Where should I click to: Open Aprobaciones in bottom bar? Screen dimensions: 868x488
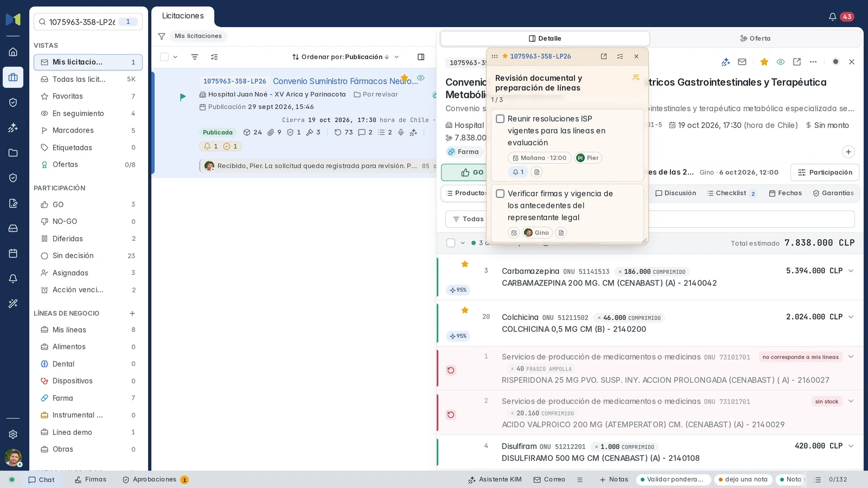155,480
